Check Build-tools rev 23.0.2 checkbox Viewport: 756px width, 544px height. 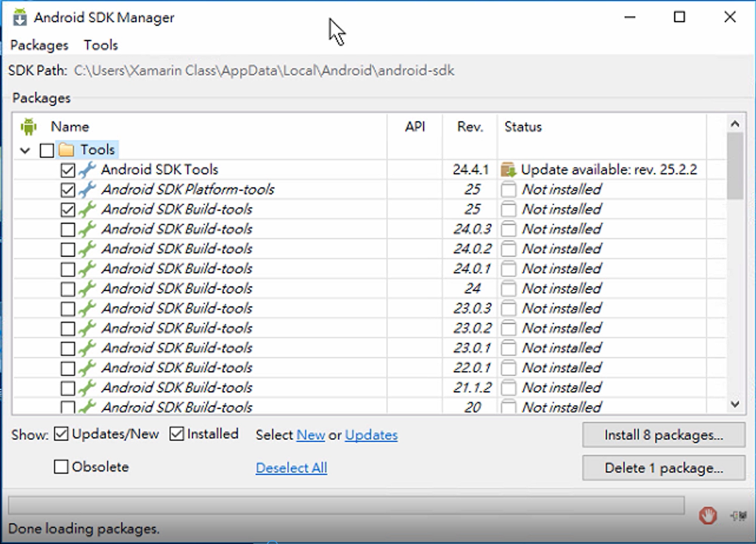pos(68,329)
